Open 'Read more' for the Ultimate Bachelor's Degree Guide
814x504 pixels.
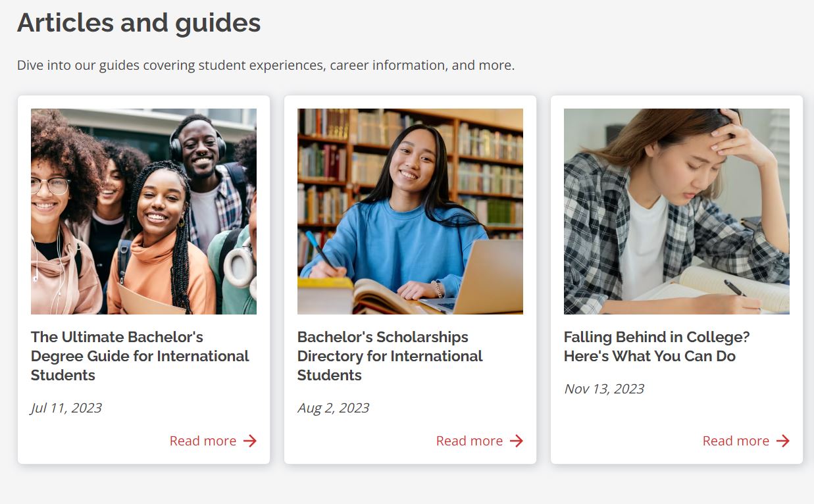click(203, 441)
